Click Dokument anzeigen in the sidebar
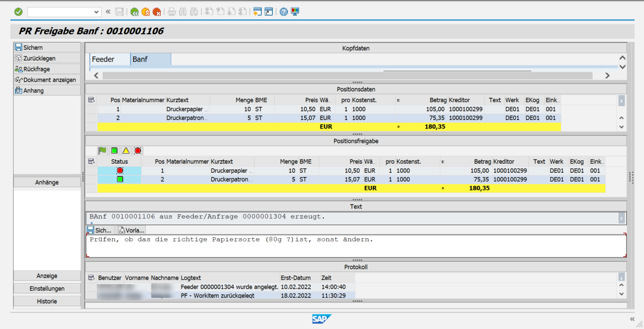The width and height of the screenshot is (644, 329). (44, 80)
